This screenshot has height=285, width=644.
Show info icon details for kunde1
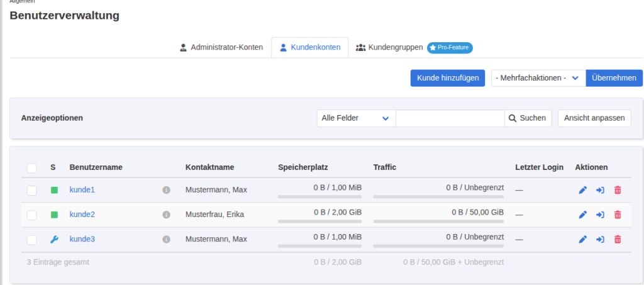[x=166, y=190]
